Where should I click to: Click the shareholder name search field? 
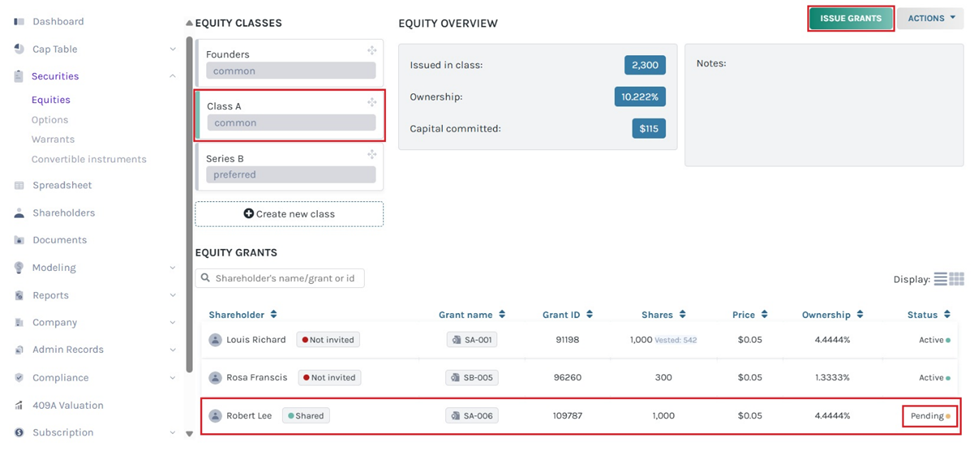pos(285,278)
